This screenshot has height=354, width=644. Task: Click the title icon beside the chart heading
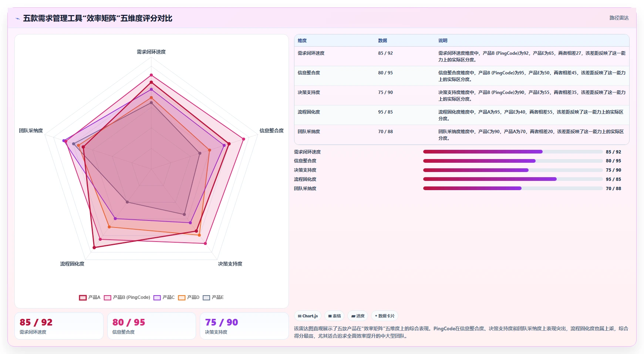pyautogui.click(x=17, y=18)
